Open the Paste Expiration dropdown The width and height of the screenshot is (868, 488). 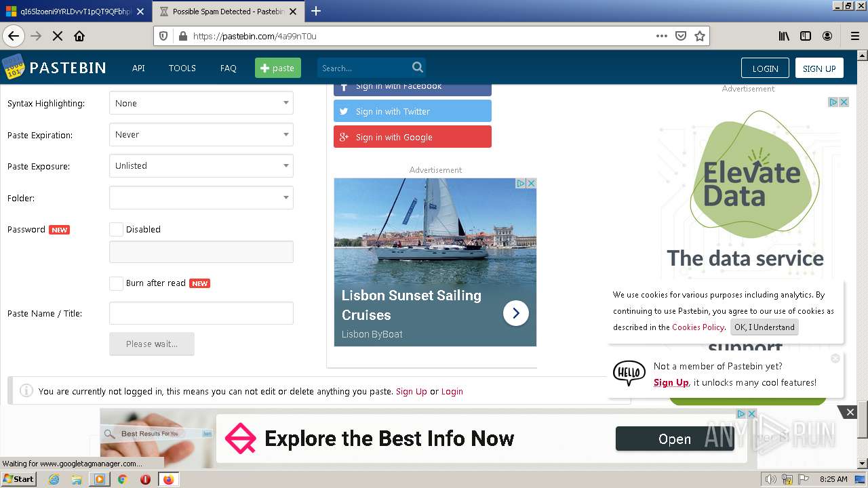(x=201, y=134)
